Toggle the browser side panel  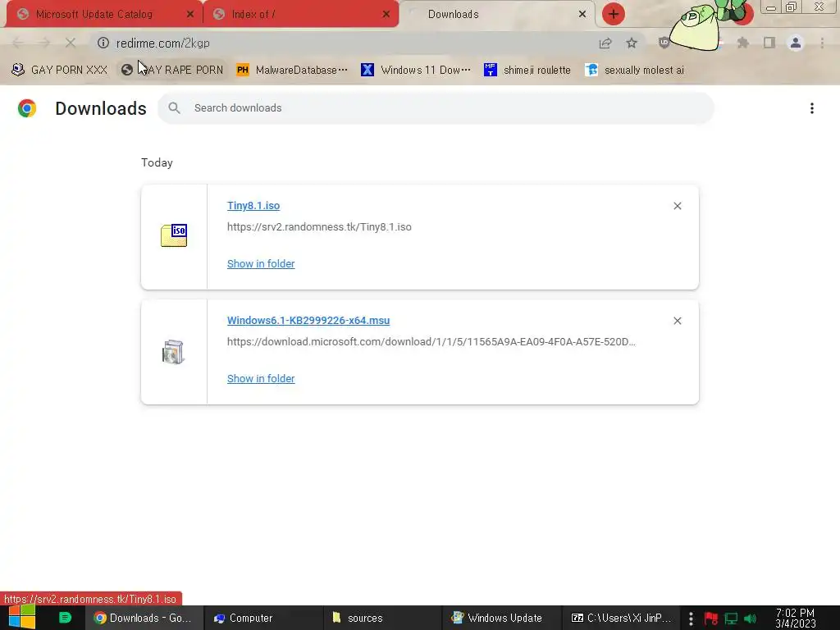pos(769,43)
